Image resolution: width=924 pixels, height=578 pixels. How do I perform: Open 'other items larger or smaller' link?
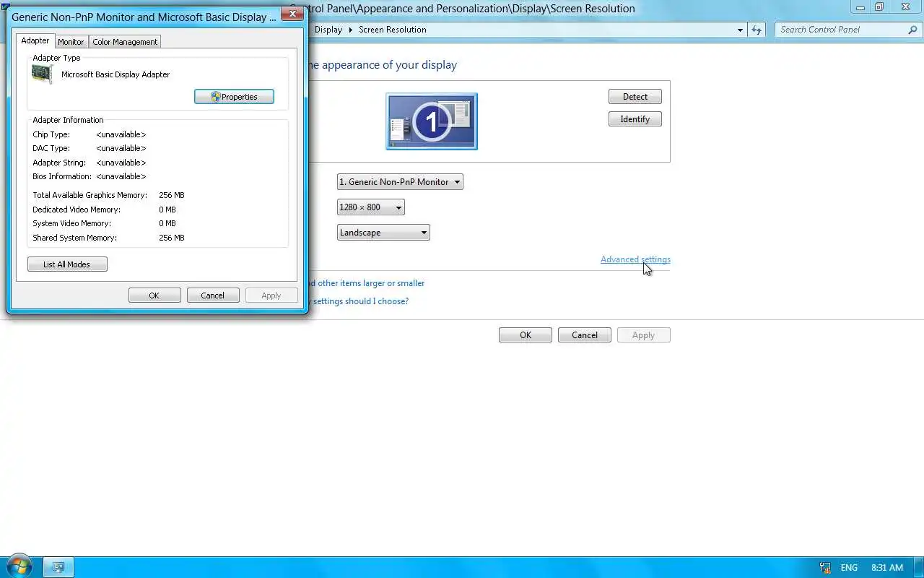pos(371,283)
